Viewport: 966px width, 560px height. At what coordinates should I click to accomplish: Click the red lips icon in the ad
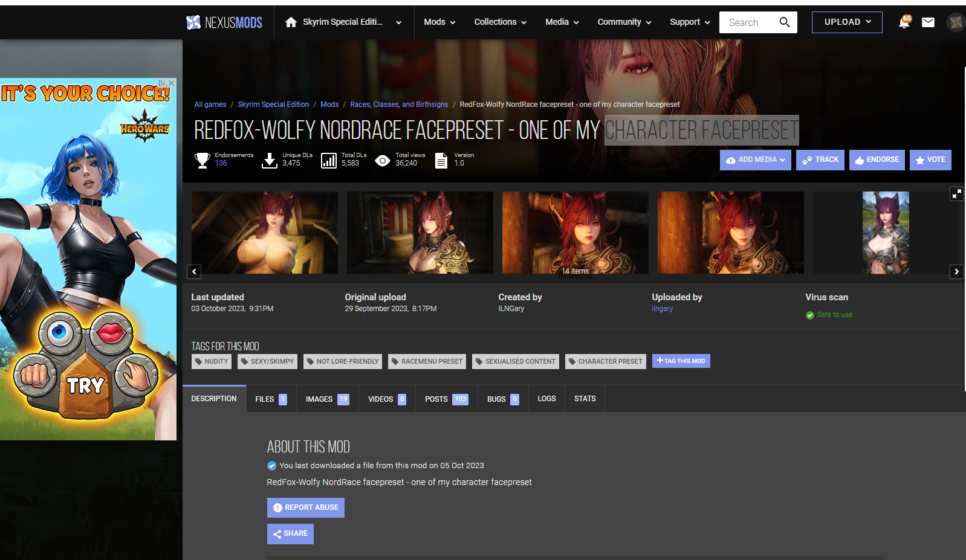tap(111, 332)
